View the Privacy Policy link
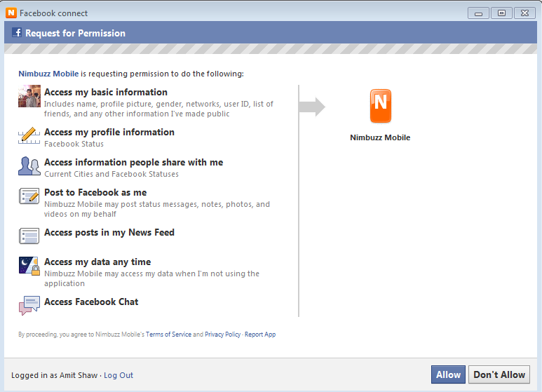This screenshot has height=392, width=542. coord(222,334)
